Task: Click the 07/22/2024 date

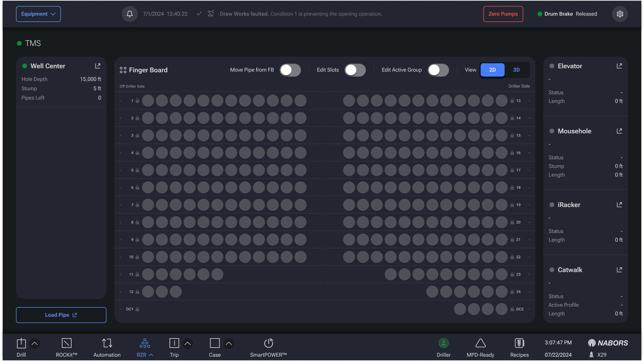Action: (558, 355)
